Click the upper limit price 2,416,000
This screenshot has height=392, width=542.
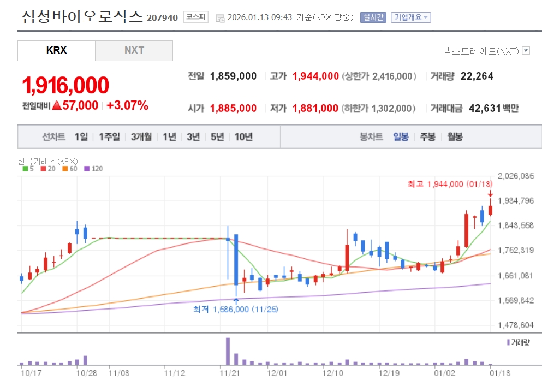click(392, 76)
